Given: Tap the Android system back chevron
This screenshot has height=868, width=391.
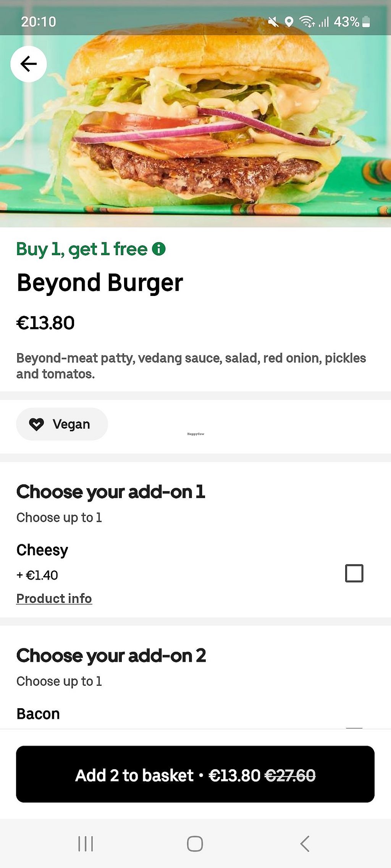Looking at the screenshot, I should [x=304, y=844].
